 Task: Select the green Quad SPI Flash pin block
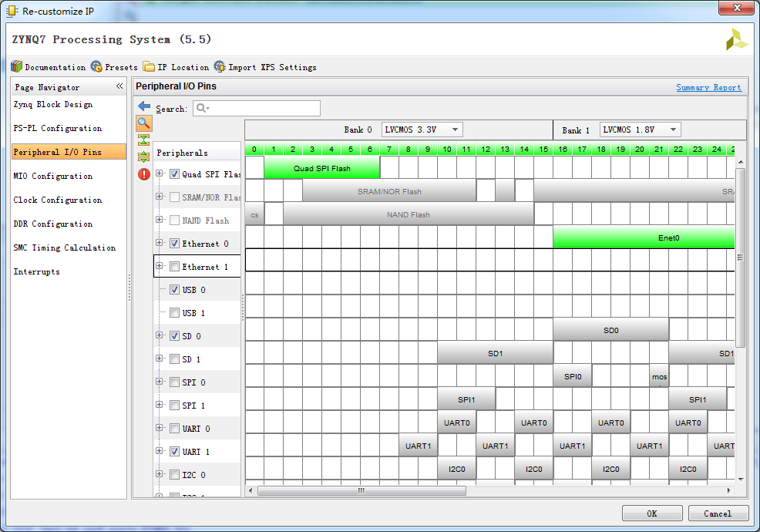(322, 168)
